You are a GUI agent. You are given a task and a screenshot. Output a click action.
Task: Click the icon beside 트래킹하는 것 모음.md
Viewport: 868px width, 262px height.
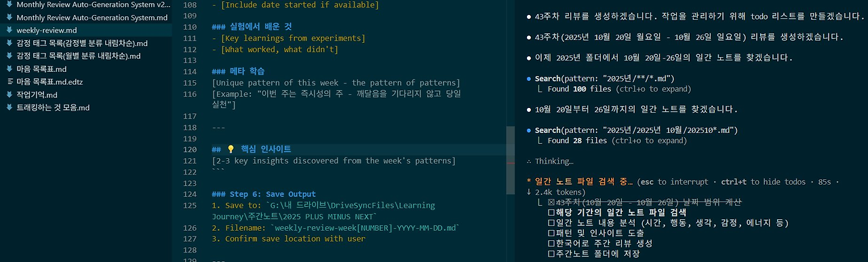(9, 107)
